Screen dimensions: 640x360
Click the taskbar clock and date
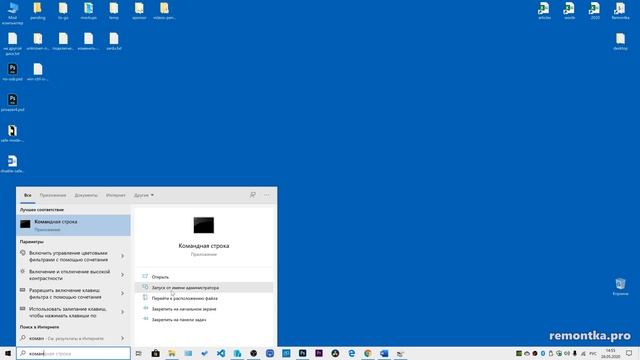coord(610,353)
